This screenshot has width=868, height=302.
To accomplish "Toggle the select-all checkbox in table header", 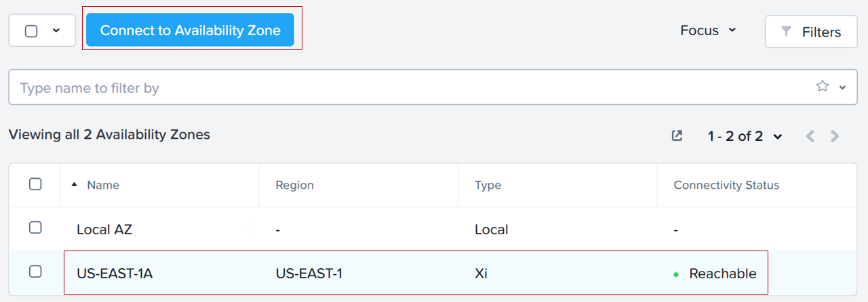I will point(35,184).
